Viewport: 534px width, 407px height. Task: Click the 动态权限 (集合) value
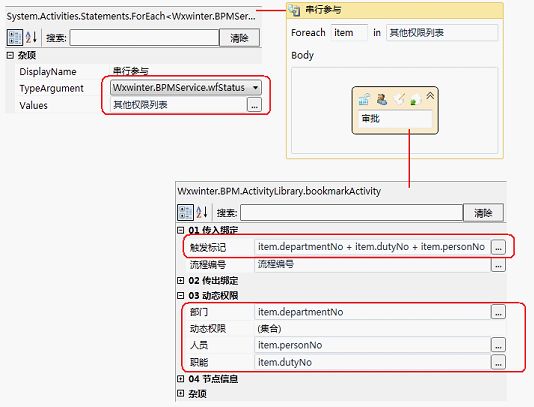pyautogui.click(x=269, y=329)
